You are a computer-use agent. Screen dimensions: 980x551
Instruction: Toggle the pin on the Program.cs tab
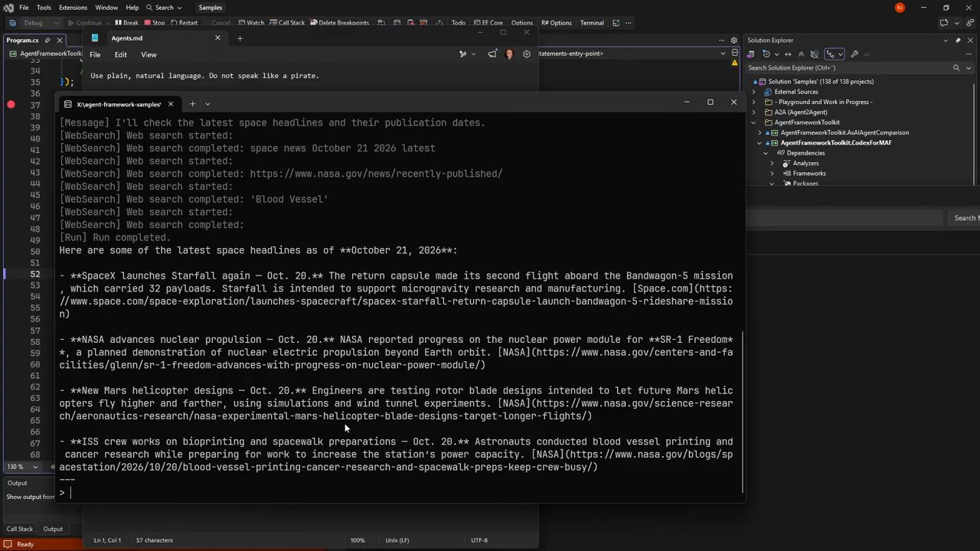[x=47, y=41]
